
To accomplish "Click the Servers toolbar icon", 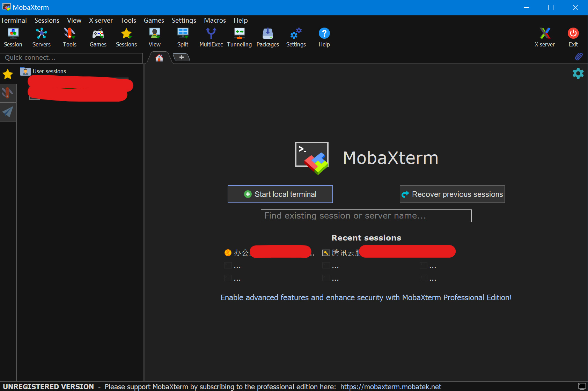I will pyautogui.click(x=41, y=37).
